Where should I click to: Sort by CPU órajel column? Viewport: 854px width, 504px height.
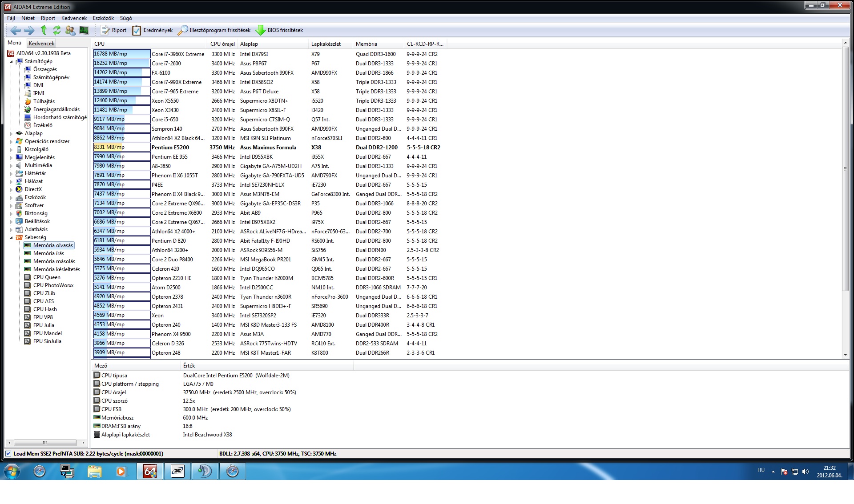pyautogui.click(x=222, y=44)
